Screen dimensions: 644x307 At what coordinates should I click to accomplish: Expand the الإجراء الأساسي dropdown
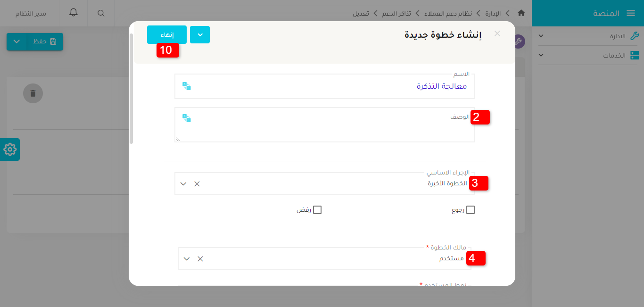click(183, 184)
